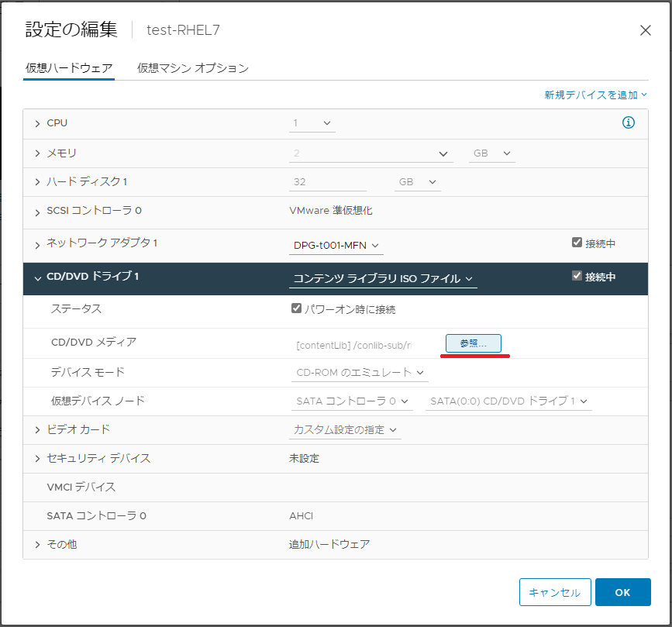The image size is (672, 627).
Task: Click VMware 準仮想化 value text
Action: point(331,211)
